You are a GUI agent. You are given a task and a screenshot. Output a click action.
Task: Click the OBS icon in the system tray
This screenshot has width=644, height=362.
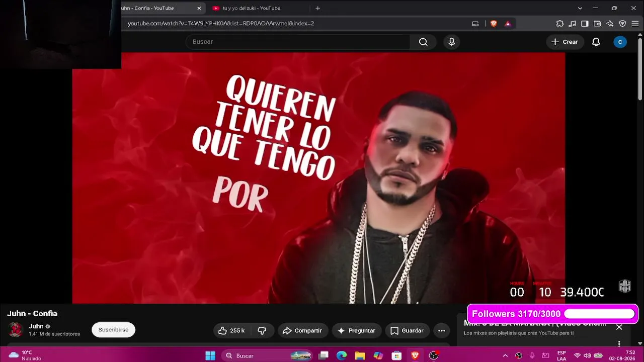click(519, 355)
